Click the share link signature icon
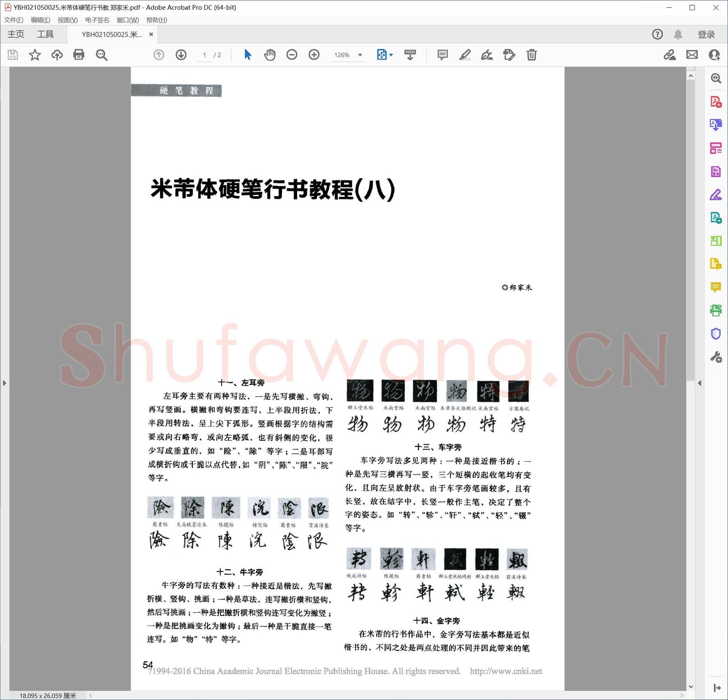Viewport: 728px width, 700px height. coord(670,55)
